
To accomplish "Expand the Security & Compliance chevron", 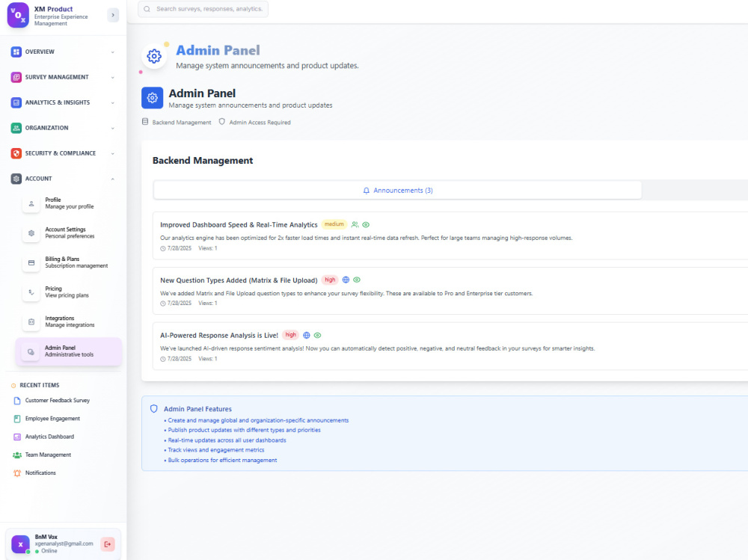I will [113, 153].
